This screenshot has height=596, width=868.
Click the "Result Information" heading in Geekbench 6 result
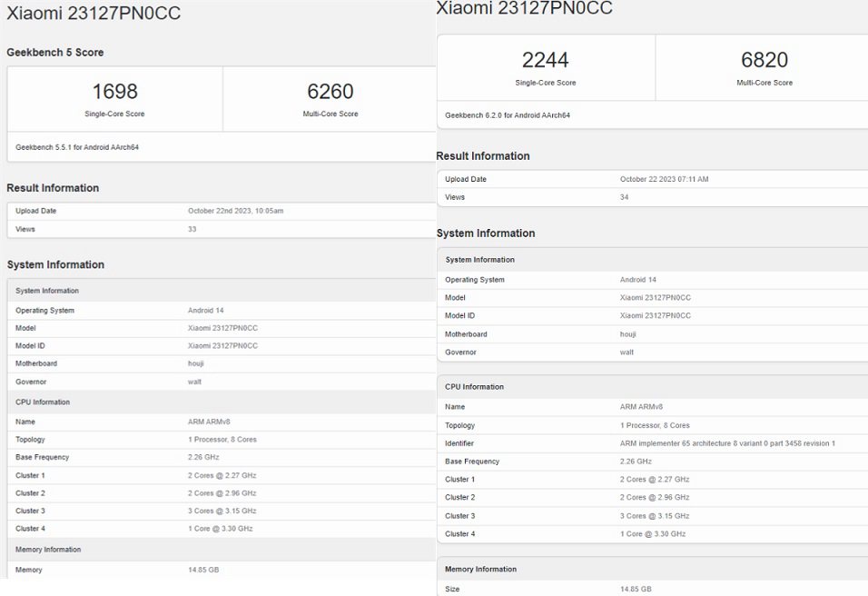pyautogui.click(x=483, y=155)
